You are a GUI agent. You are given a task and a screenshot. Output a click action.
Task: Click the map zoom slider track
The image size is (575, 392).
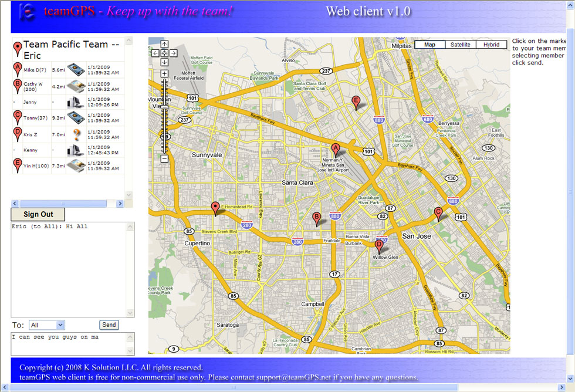[164, 116]
